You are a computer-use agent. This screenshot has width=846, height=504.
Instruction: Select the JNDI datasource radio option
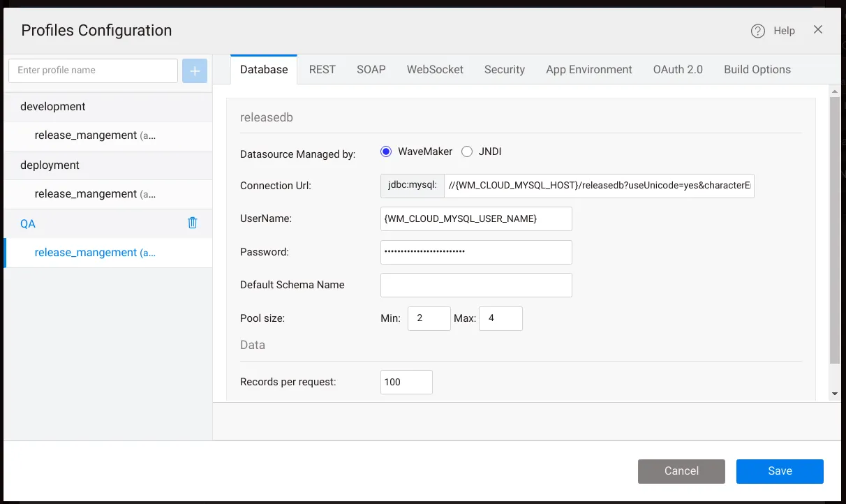pos(467,151)
